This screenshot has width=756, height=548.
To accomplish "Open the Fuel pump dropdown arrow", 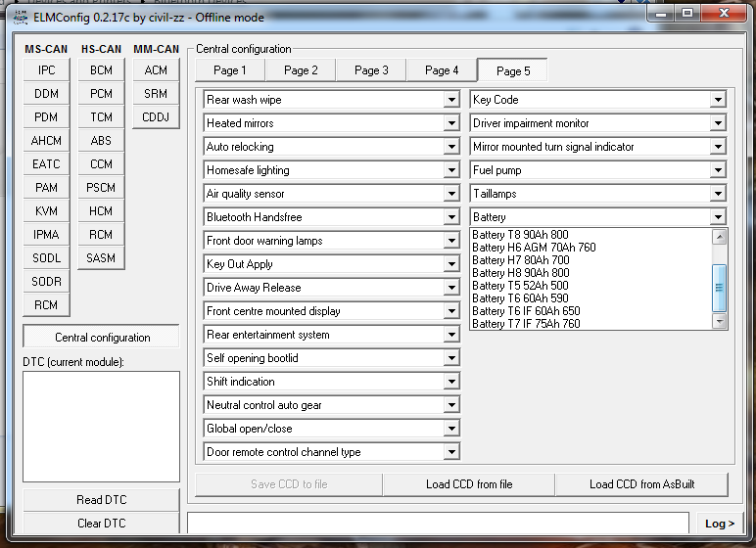I will tap(718, 170).
